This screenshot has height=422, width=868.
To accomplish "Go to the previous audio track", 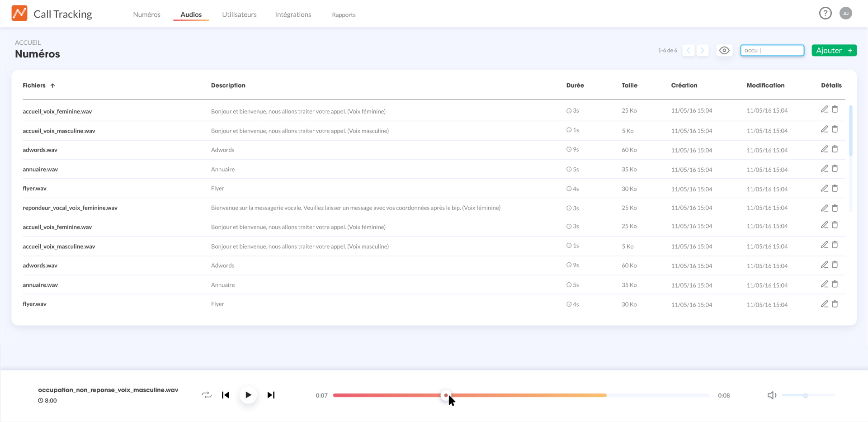I will [226, 395].
